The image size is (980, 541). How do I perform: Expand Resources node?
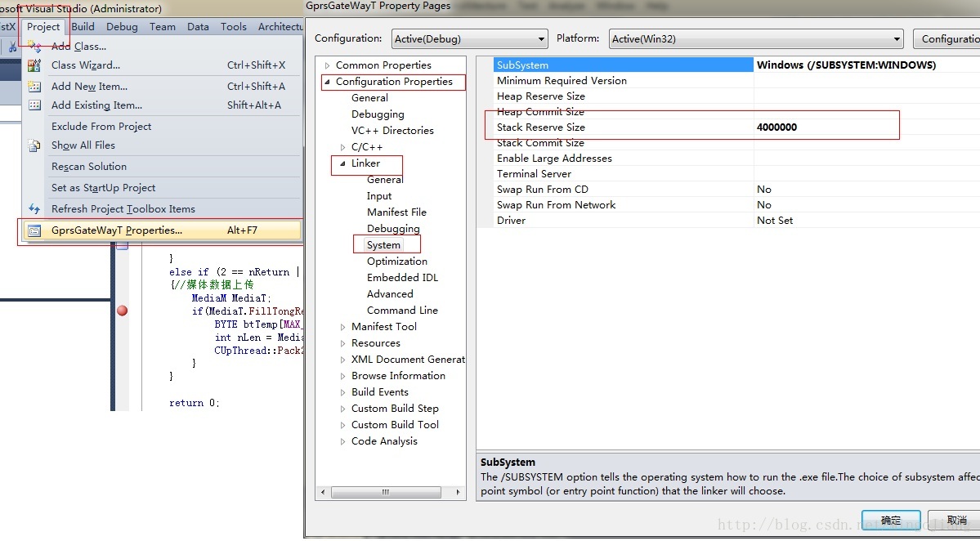point(342,343)
